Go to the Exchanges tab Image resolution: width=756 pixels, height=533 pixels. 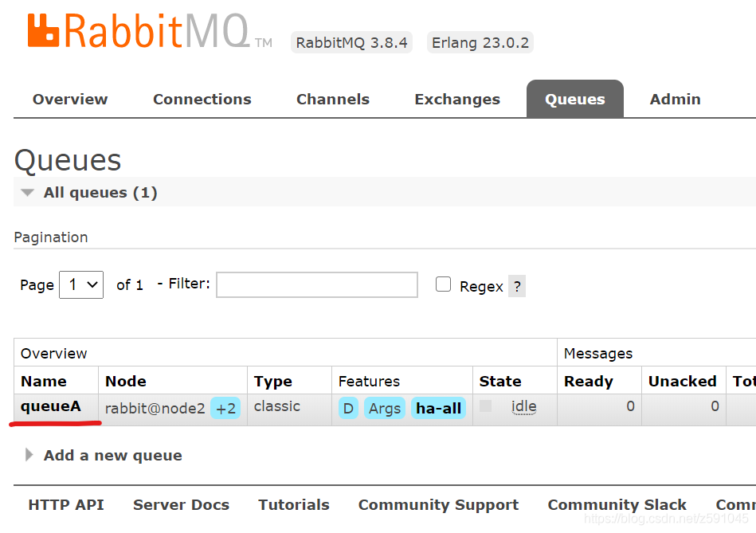(457, 100)
